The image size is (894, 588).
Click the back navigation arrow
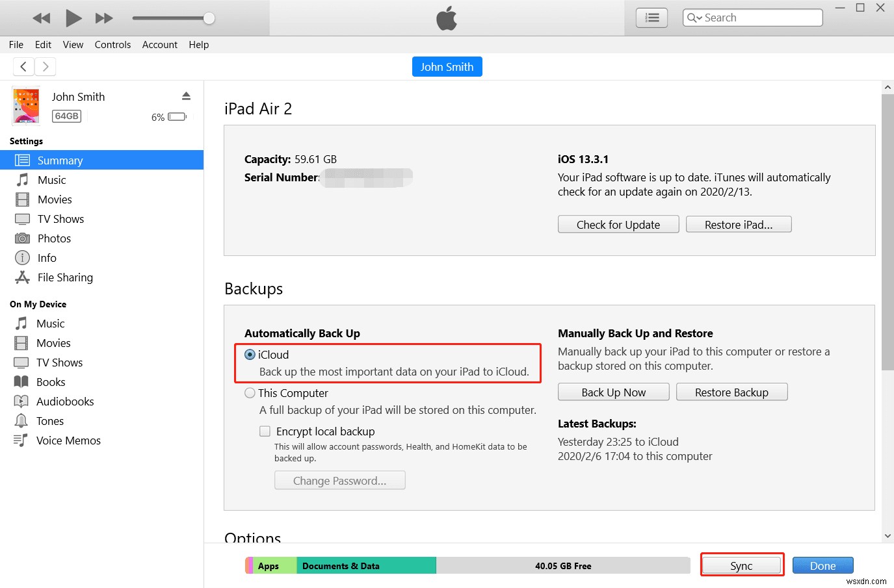point(23,66)
